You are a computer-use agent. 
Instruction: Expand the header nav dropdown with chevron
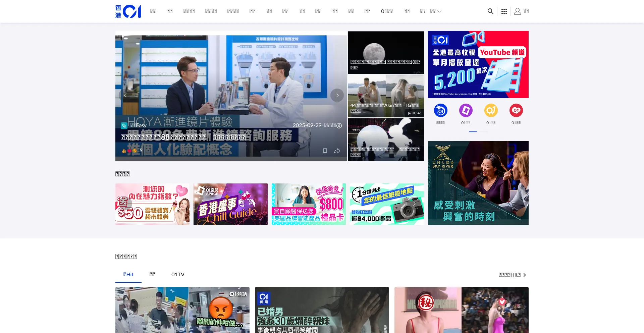(436, 11)
